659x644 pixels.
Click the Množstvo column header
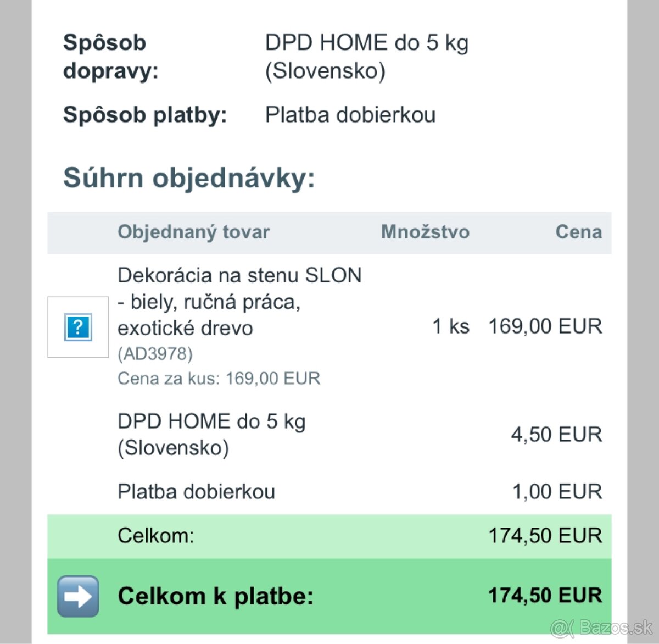[x=425, y=232]
